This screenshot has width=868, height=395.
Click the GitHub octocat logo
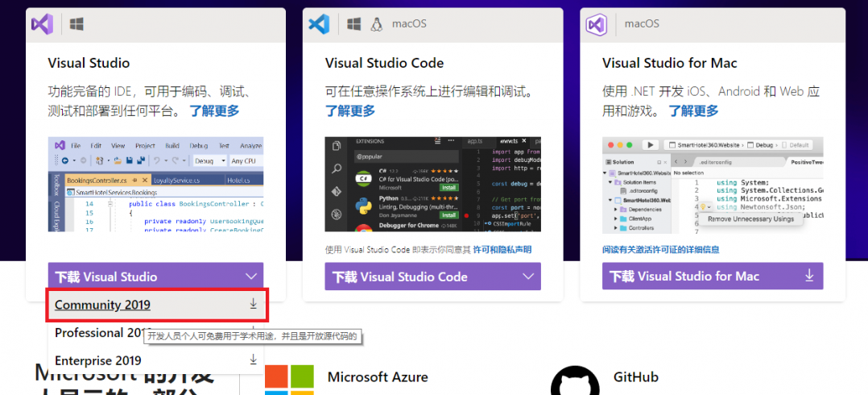coord(575,380)
